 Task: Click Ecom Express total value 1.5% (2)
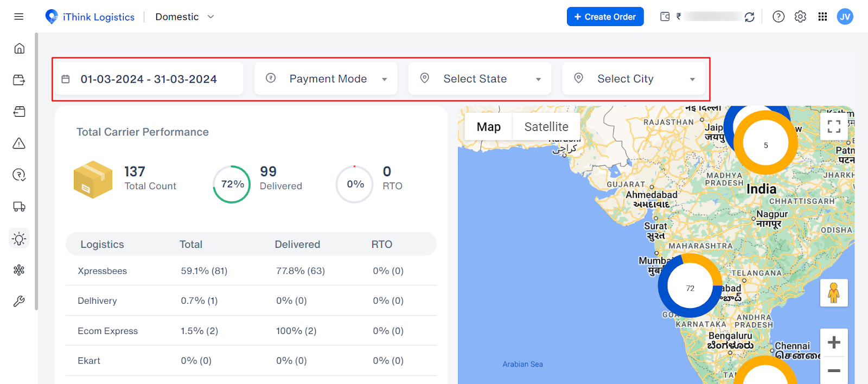point(199,331)
